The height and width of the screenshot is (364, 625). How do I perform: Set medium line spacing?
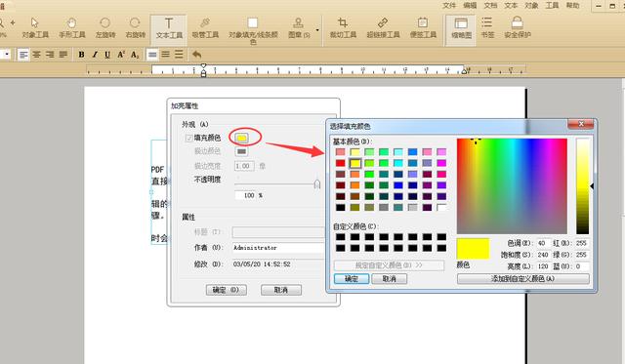point(165,55)
